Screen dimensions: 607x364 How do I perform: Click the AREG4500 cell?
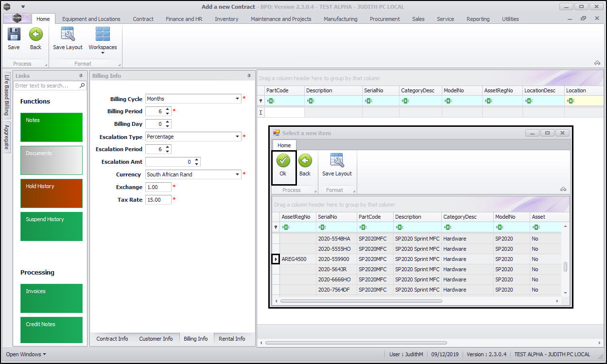pos(298,259)
